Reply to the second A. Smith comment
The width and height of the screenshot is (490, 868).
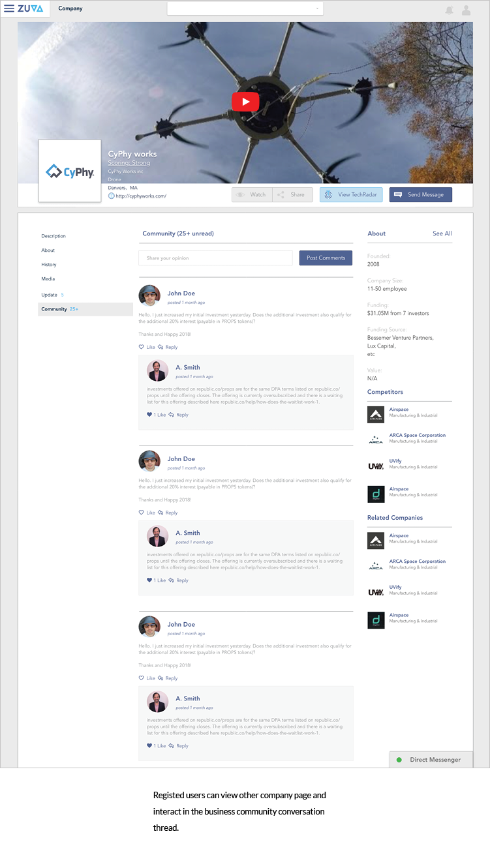tap(178, 580)
